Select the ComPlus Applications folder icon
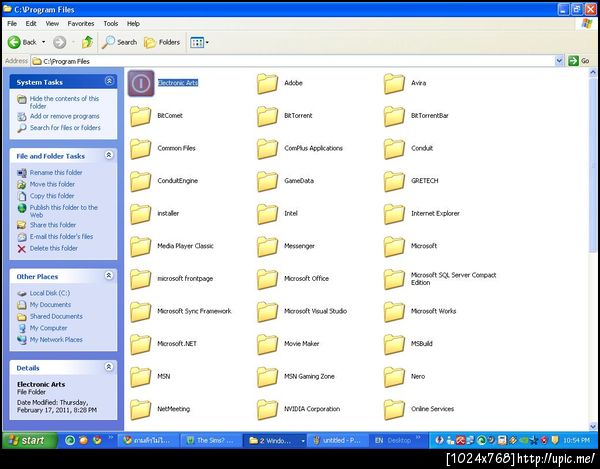Image resolution: width=600 pixels, height=469 pixels. pyautogui.click(x=267, y=148)
